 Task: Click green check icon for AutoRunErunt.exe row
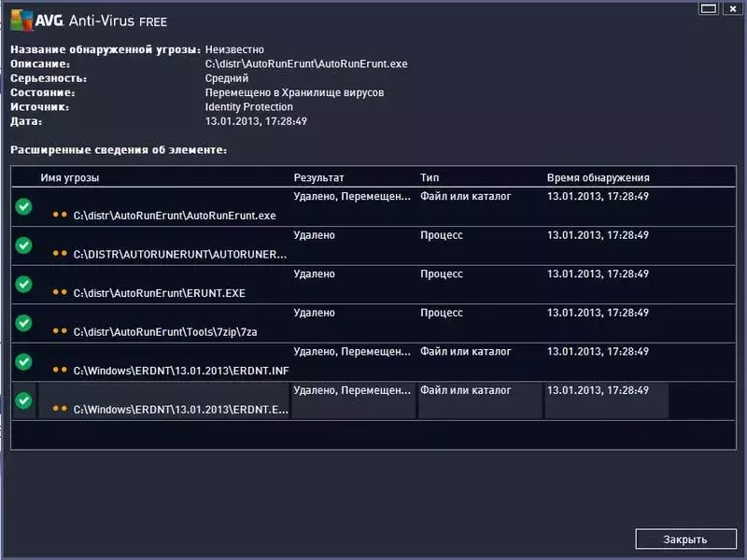pos(23,206)
